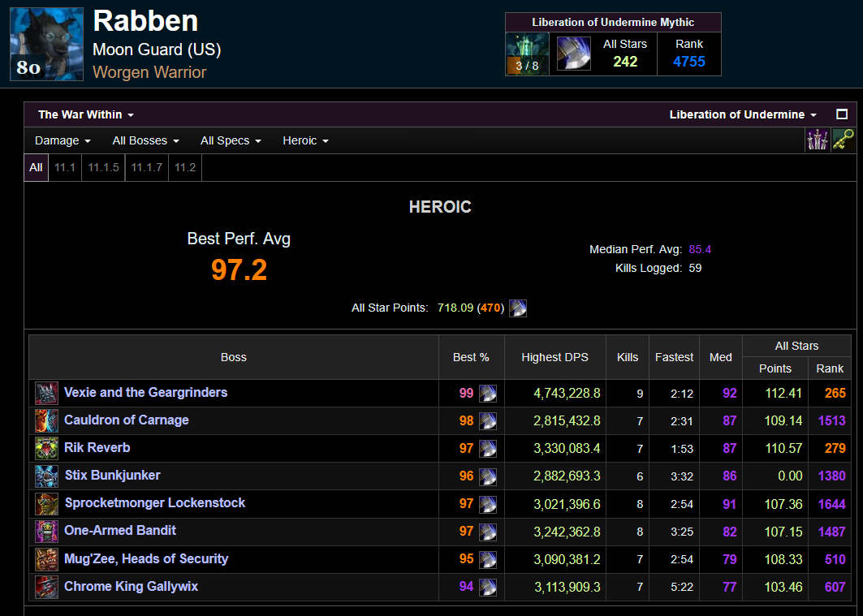This screenshot has width=863, height=616.
Task: Switch to the 11.1.5 patch tab
Action: 103,167
